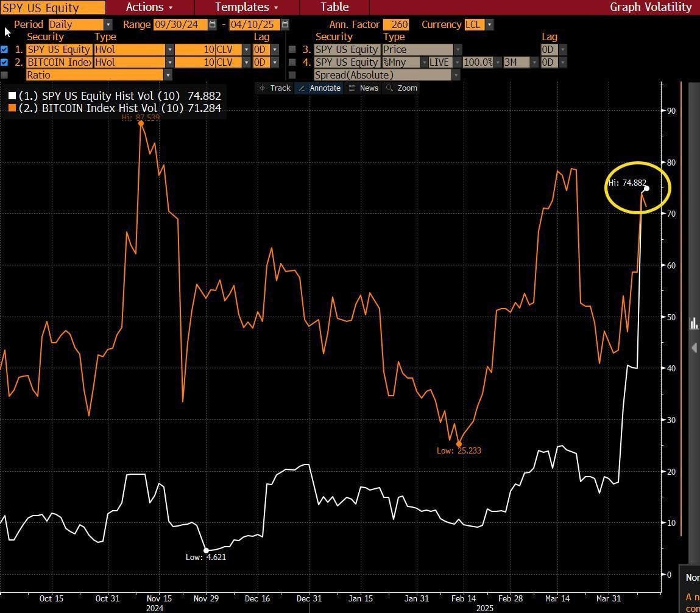Open the News overlay option

pyautogui.click(x=363, y=88)
